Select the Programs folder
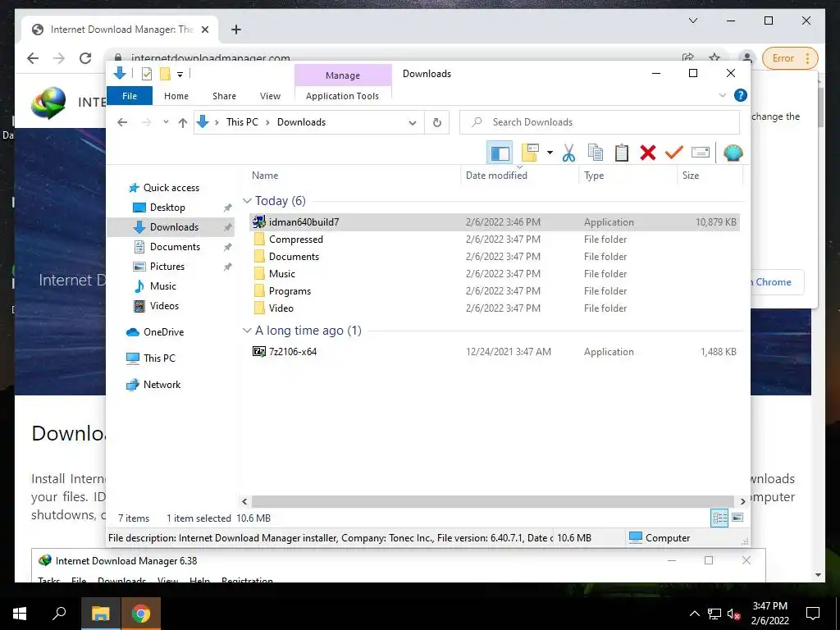The image size is (840, 630). 495,291
